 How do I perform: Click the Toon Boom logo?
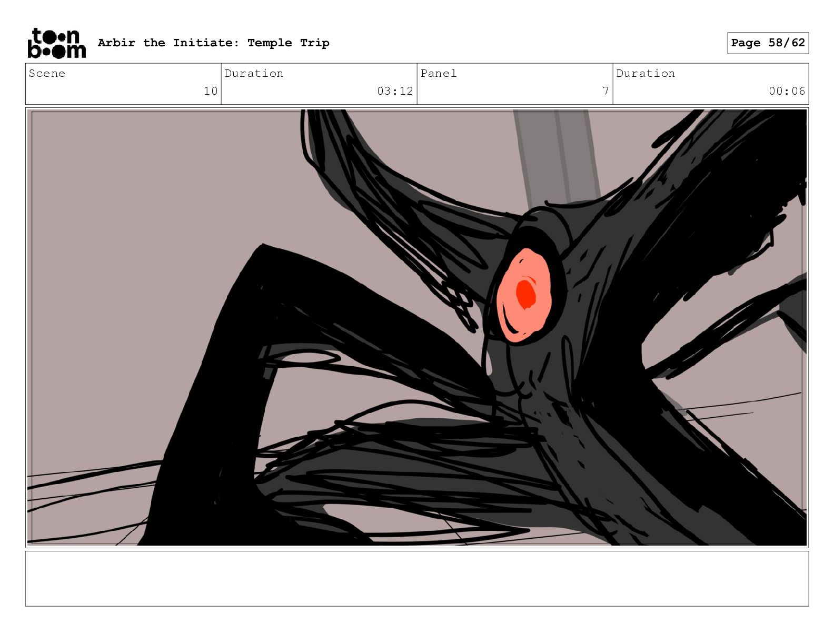pyautogui.click(x=56, y=43)
